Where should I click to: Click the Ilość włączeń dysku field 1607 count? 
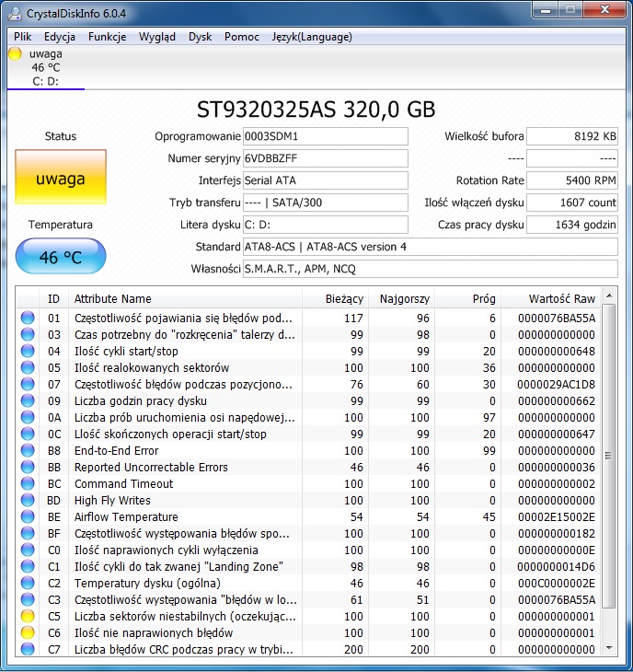pyautogui.click(x=572, y=203)
